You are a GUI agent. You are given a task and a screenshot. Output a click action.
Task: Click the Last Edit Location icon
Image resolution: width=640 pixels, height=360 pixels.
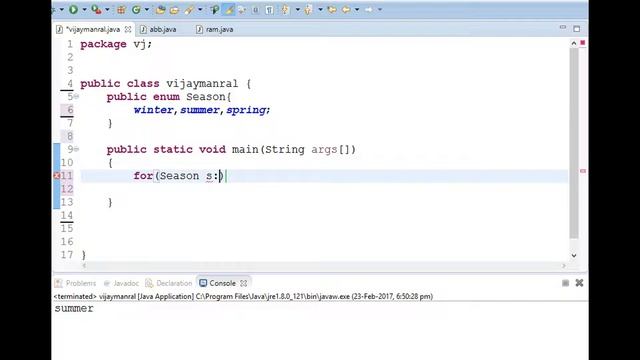click(332, 9)
